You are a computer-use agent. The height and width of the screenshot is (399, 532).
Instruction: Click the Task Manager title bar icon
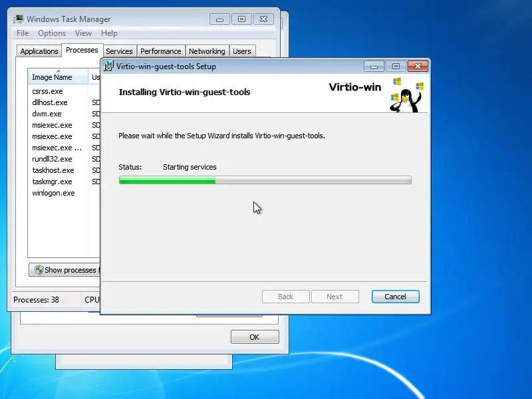[x=19, y=19]
